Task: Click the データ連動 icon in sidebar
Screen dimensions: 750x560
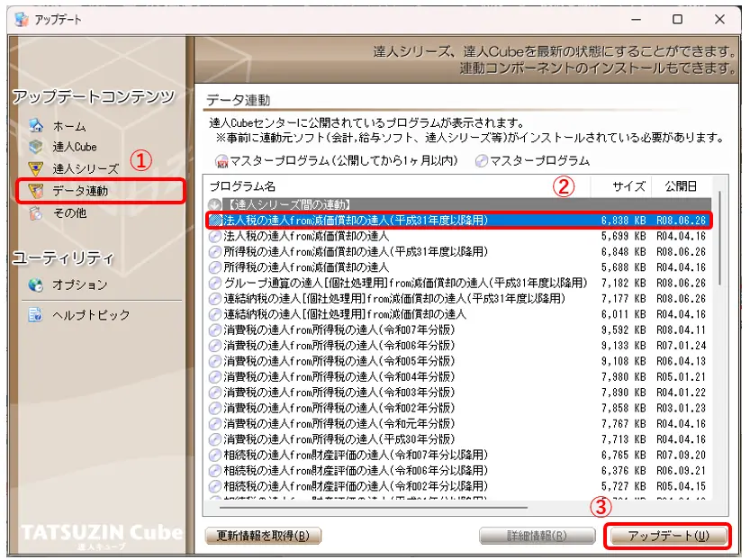Action: 36,191
